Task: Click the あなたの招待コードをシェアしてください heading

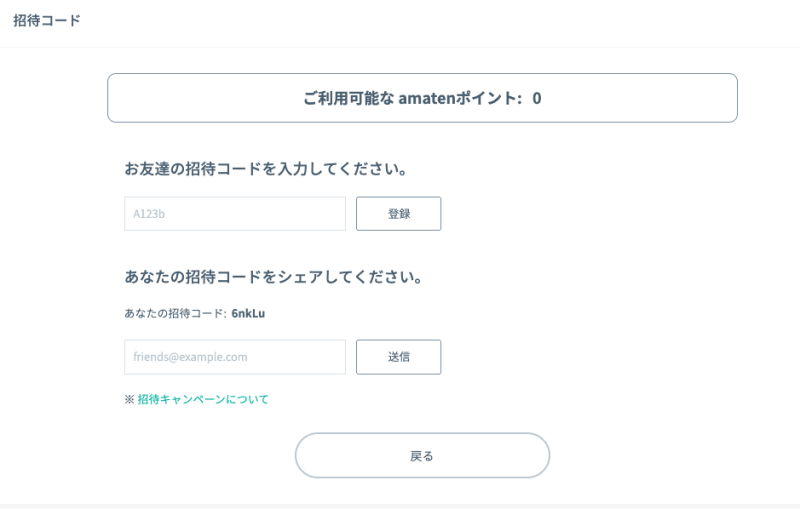Action: 273,276
